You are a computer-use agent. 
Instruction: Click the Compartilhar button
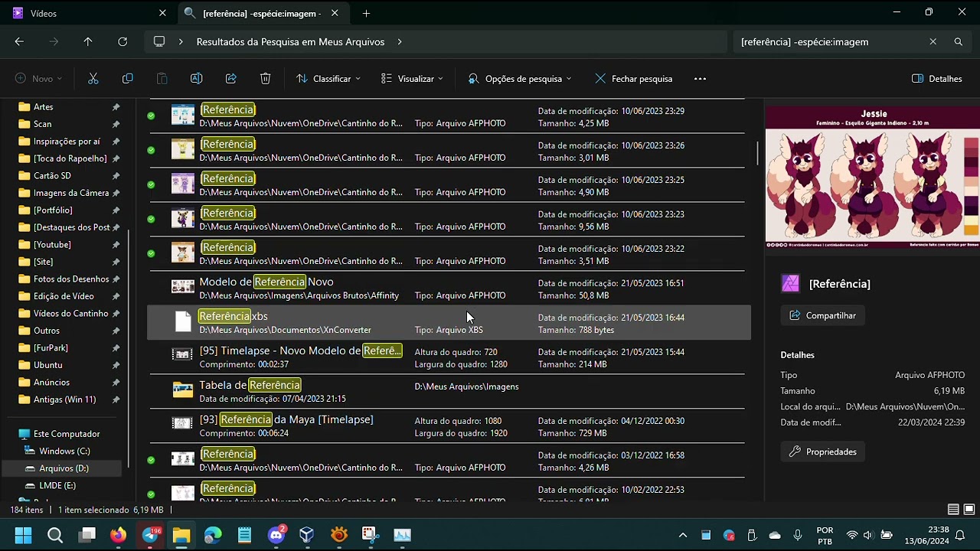[x=823, y=315]
